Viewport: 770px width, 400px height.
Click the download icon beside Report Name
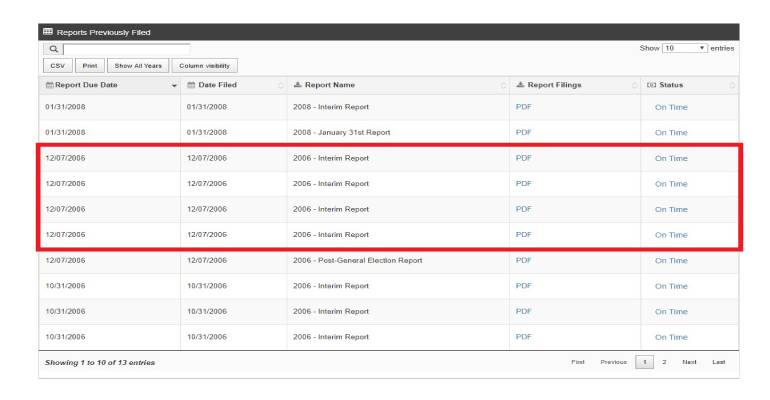pyautogui.click(x=298, y=85)
